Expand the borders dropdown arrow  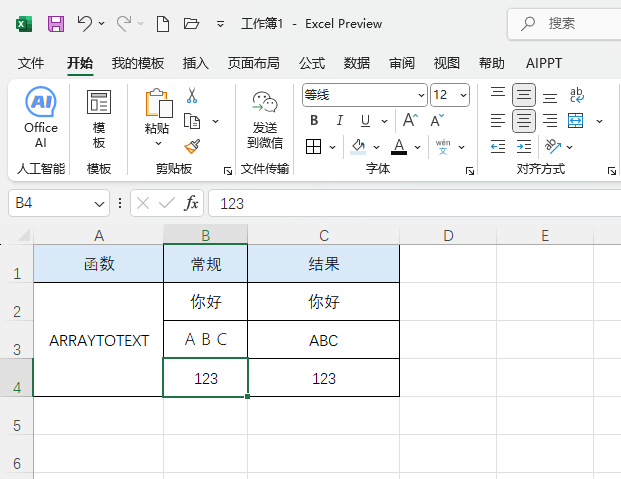pyautogui.click(x=332, y=147)
